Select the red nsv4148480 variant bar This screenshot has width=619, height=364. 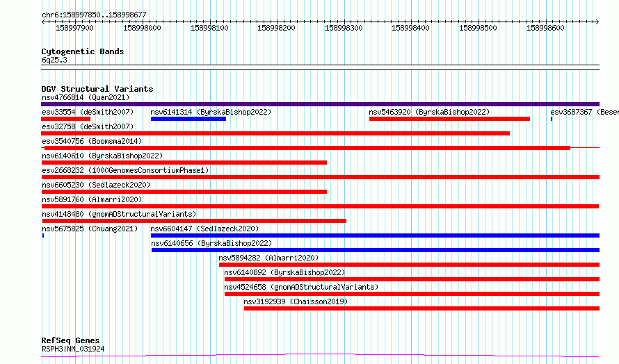[194, 221]
